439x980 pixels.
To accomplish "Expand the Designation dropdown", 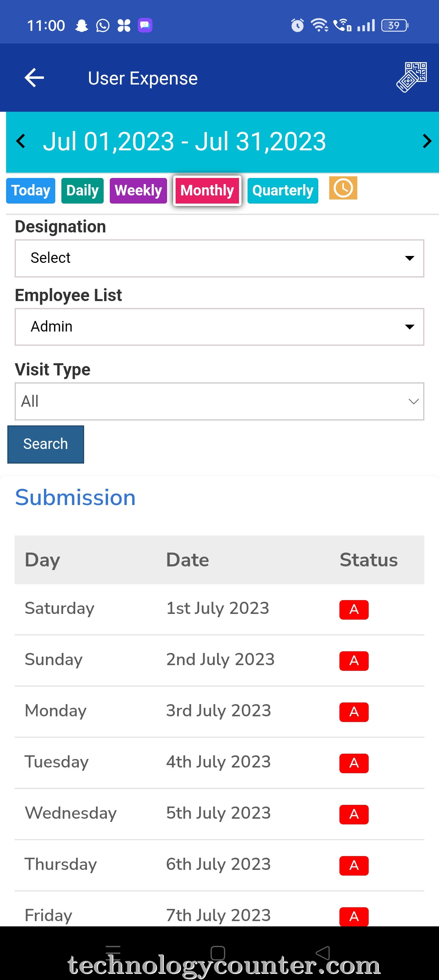I will [219, 258].
